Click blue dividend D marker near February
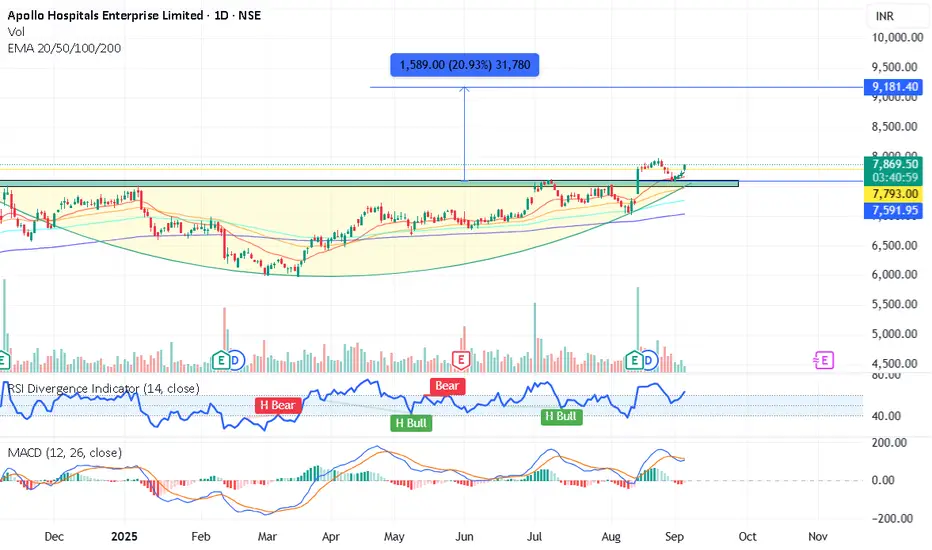This screenshot has width=932, height=550. 236,360
